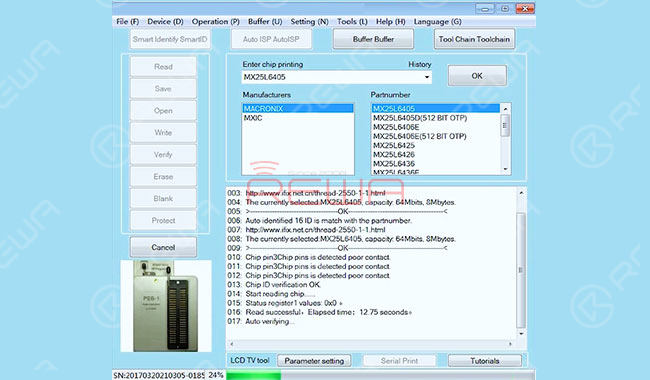The width and height of the screenshot is (650, 380).
Task: Click log panel scroll down arrow
Action: (x=521, y=333)
